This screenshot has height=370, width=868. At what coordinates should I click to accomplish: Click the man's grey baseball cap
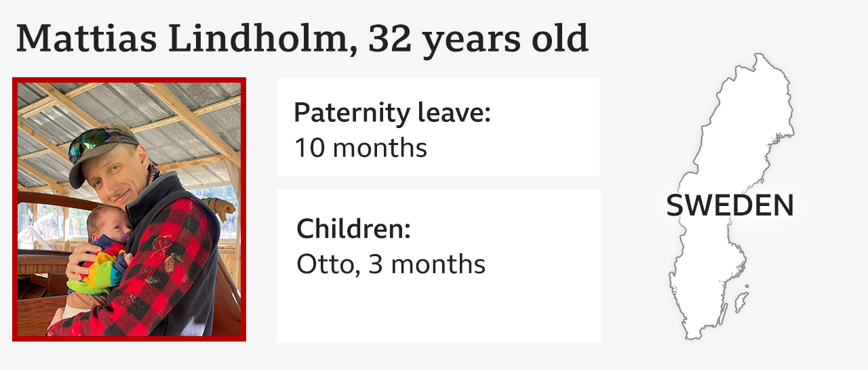pos(103,150)
